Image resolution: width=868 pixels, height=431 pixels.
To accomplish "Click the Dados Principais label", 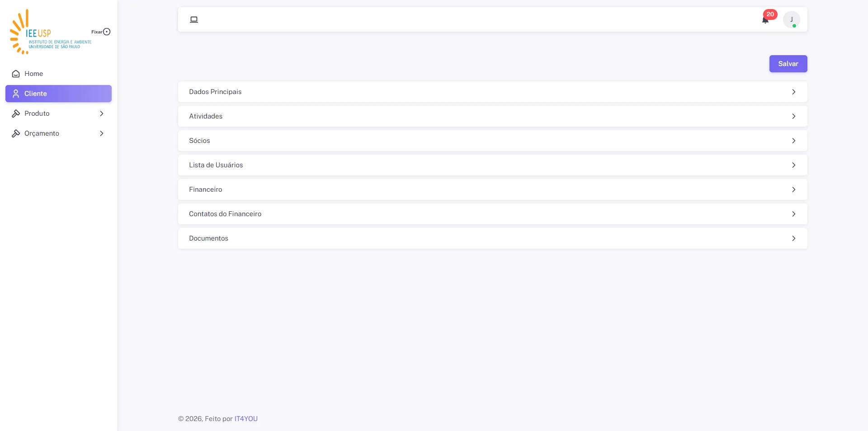I will [x=215, y=92].
